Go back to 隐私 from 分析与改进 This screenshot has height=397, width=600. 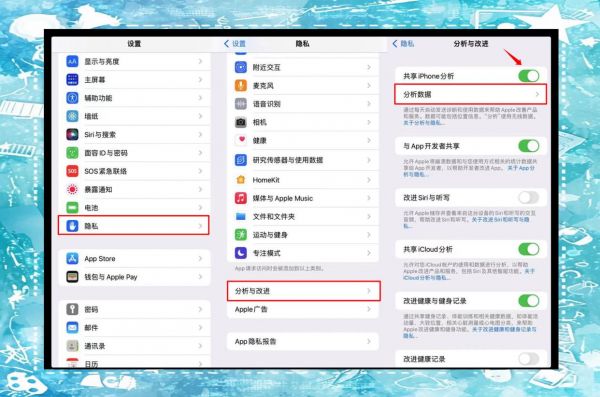[403, 44]
